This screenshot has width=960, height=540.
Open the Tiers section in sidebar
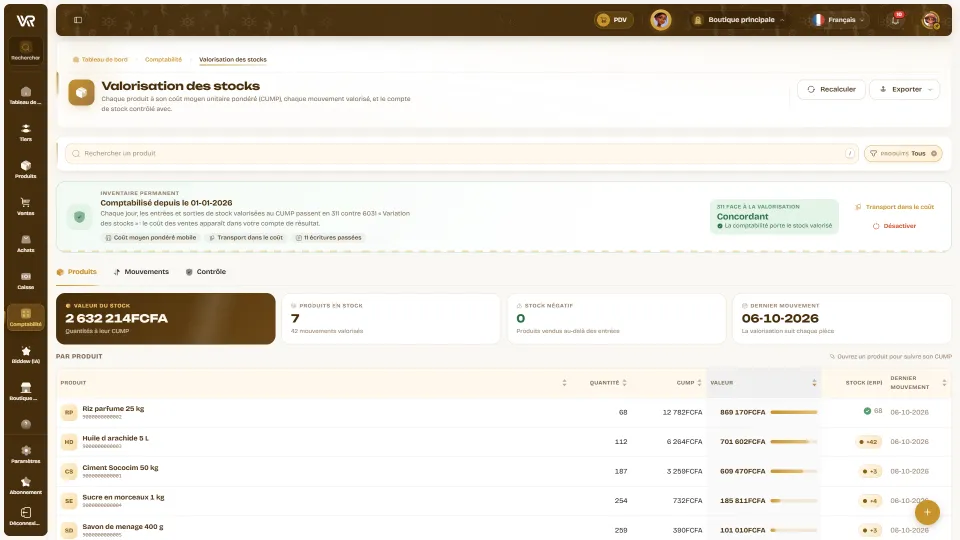[25, 132]
